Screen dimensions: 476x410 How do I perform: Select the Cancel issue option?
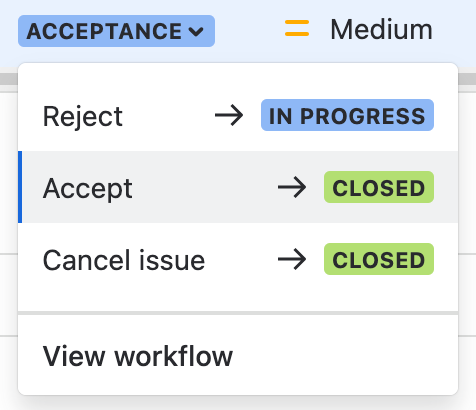pyautogui.click(x=238, y=259)
